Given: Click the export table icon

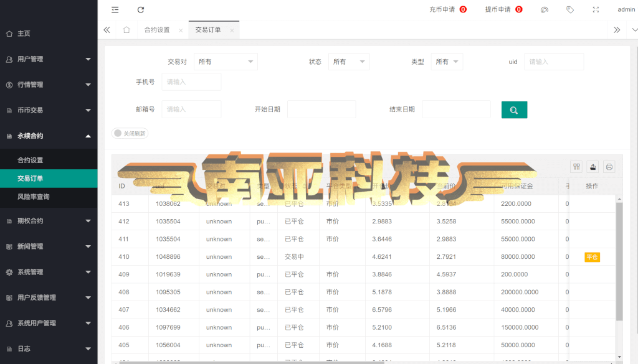Looking at the screenshot, I should point(593,167).
